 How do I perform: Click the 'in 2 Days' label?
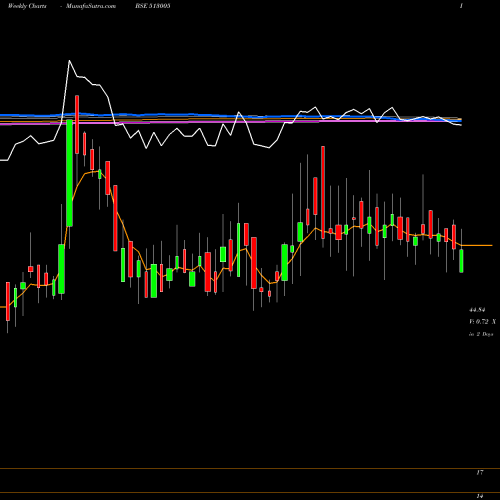click(481, 334)
